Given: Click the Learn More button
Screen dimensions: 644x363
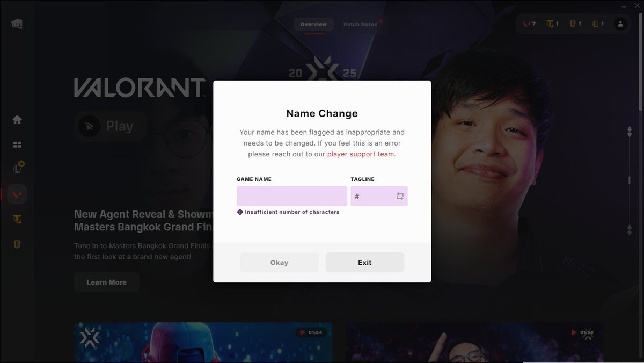Looking at the screenshot, I should 107,282.
